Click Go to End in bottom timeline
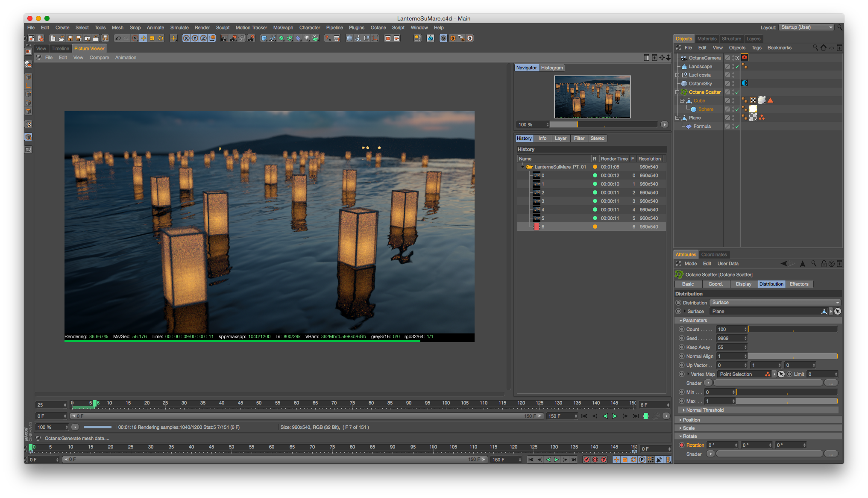 coord(574,460)
